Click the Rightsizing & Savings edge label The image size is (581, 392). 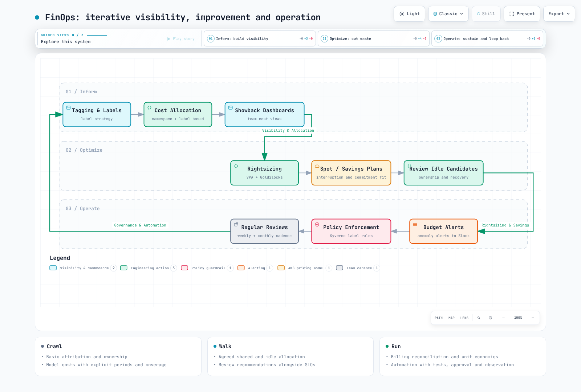[x=505, y=225]
